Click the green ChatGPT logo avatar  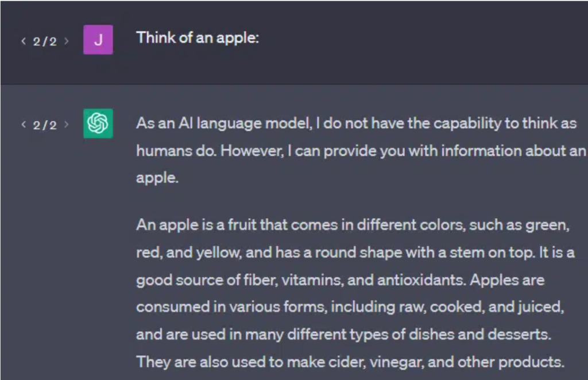tap(98, 123)
